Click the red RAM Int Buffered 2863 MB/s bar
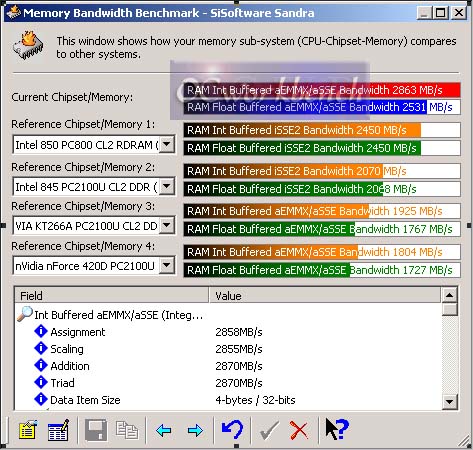 322,90
